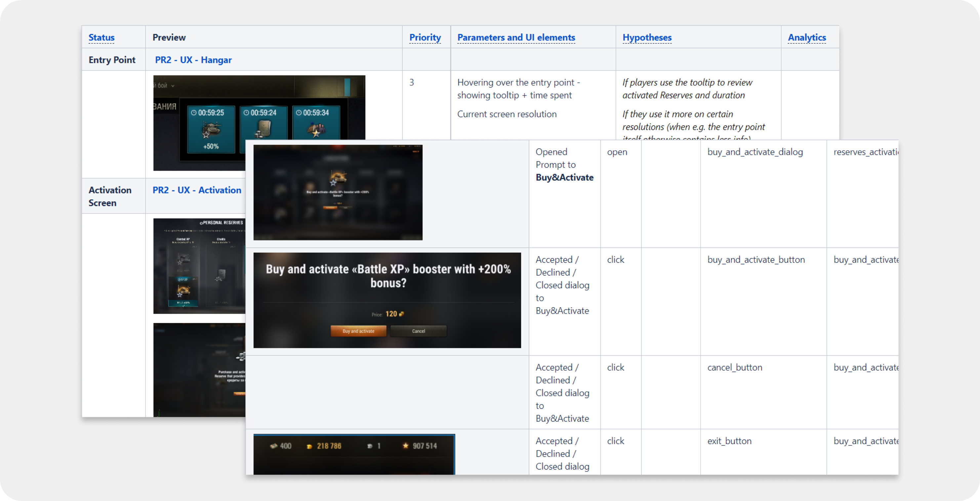Open the PR2 - UX - Activation link
Image resolution: width=980 pixels, height=501 pixels.
[x=197, y=190]
